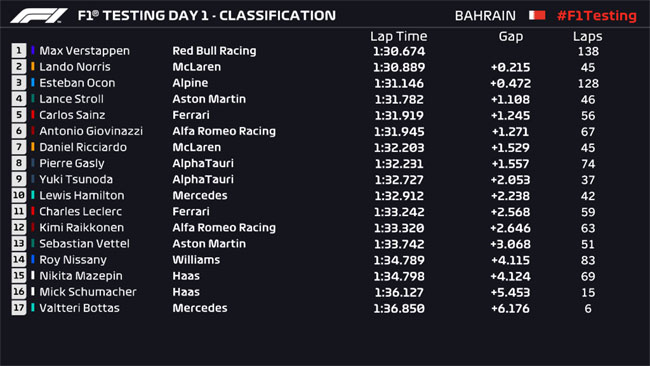Screen dimensions: 650x366
Task: Click the Lap Time column header
Action: pos(398,36)
